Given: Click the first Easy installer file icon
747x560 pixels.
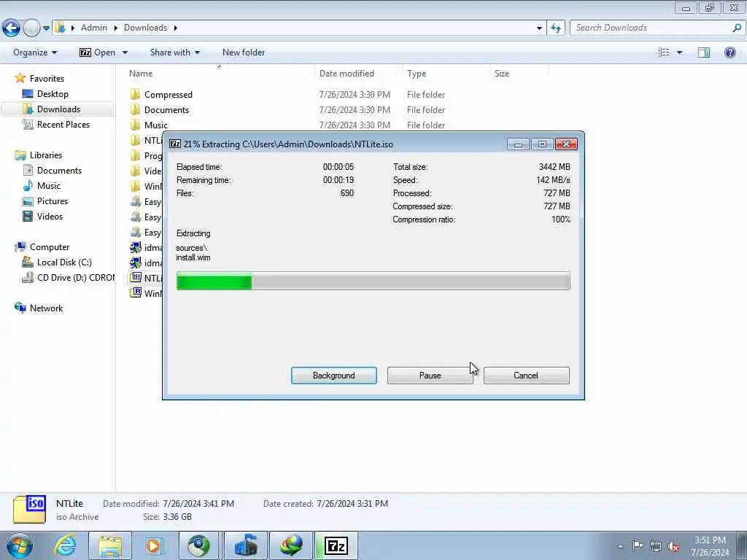Looking at the screenshot, I should [136, 202].
